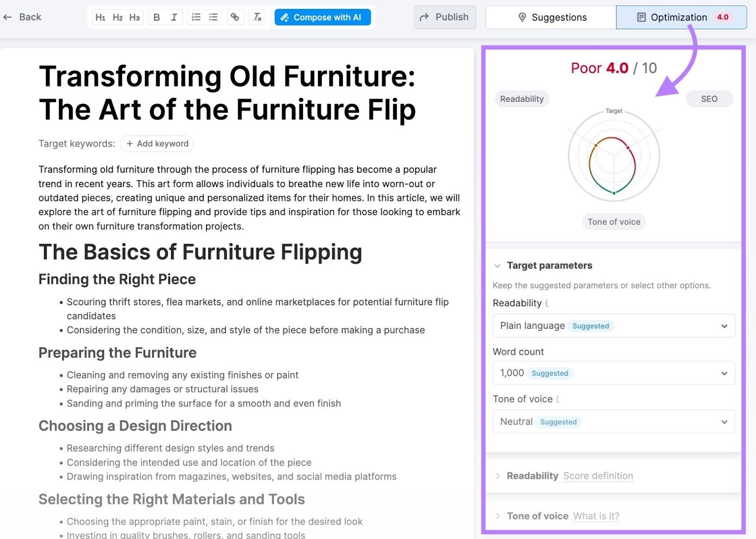Apply Heading 1 format from toolbar
The width and height of the screenshot is (756, 539).
click(100, 17)
